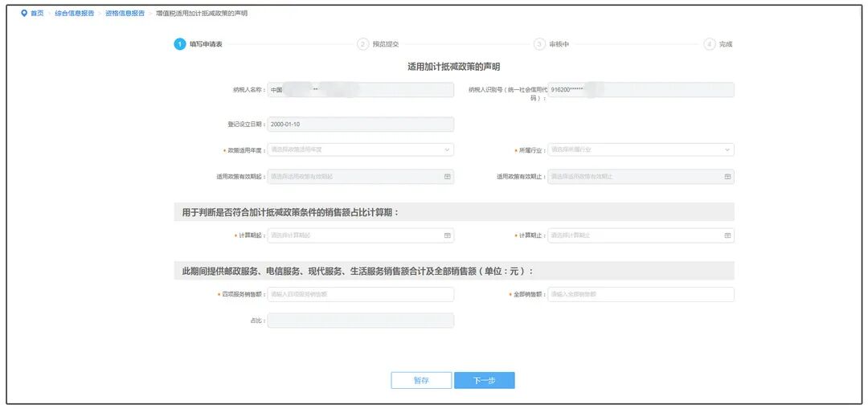Click the 占比 read-only field
868x409 pixels.
360,321
